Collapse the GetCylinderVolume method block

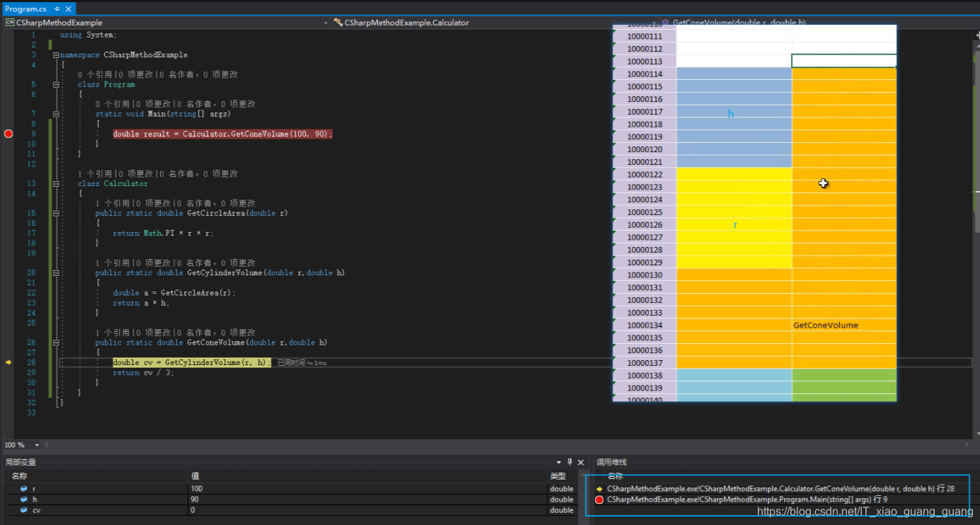[56, 272]
